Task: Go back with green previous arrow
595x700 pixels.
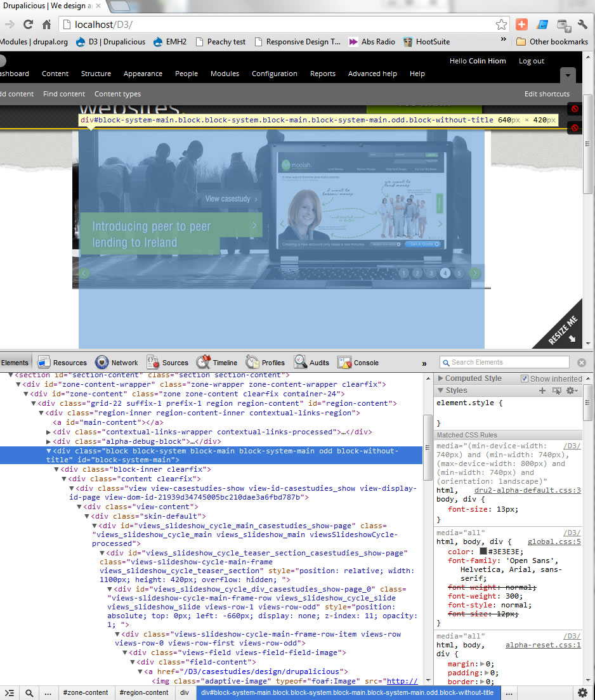Action: [x=84, y=273]
